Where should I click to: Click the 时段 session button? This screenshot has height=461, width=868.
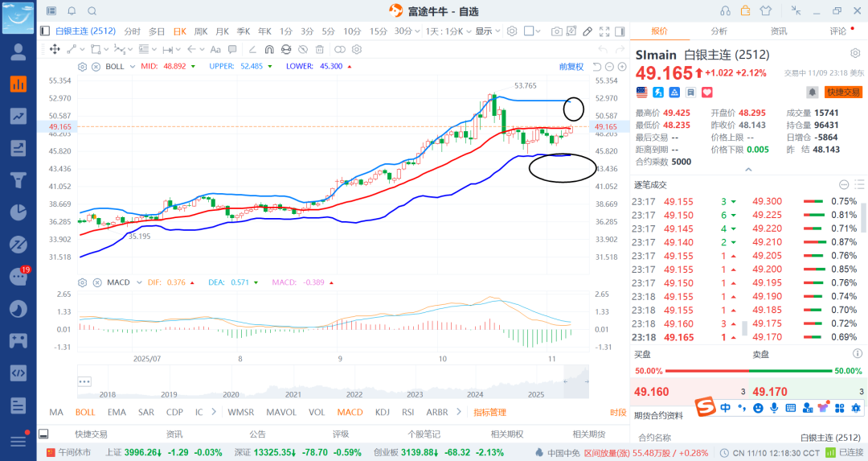618,412
